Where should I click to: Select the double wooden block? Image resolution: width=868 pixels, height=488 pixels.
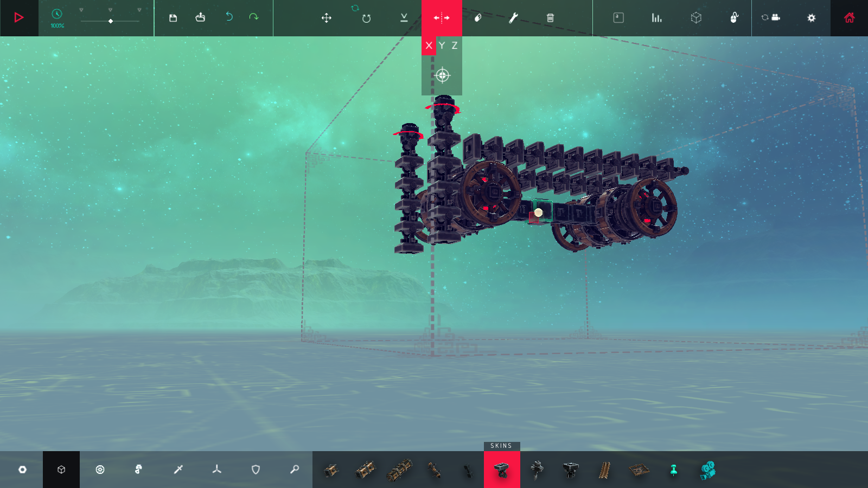tap(366, 470)
